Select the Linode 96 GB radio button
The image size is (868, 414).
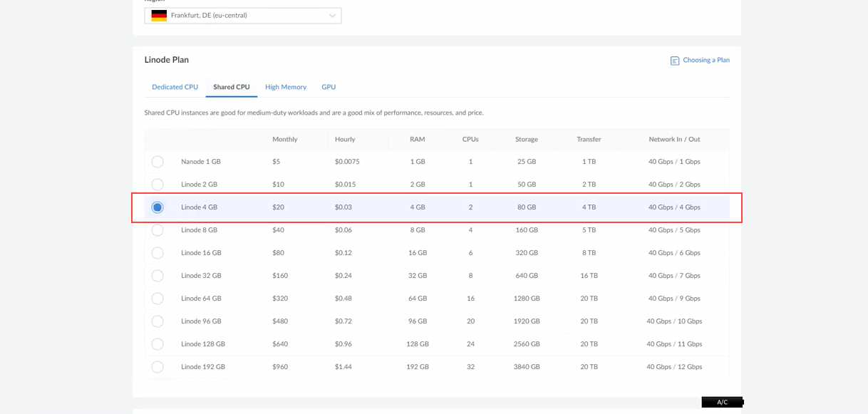click(x=157, y=321)
